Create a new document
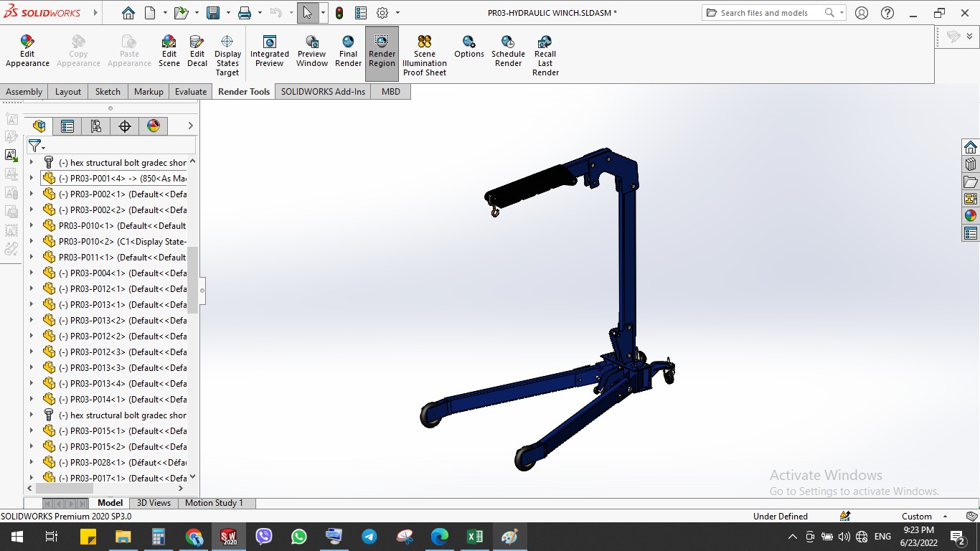The image size is (980, 551). (x=150, y=13)
